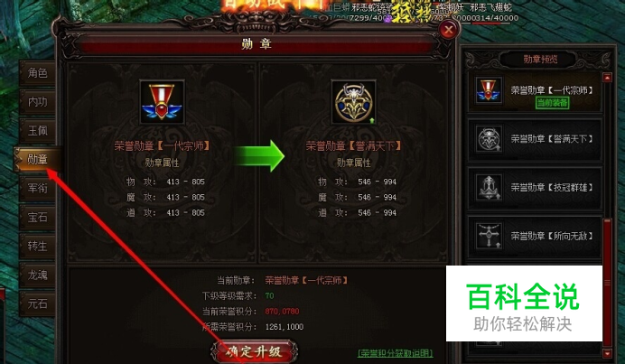Screen dimensions: 625x364
Task: Select 所向无敌 medal icon in preview list
Action: click(x=489, y=236)
